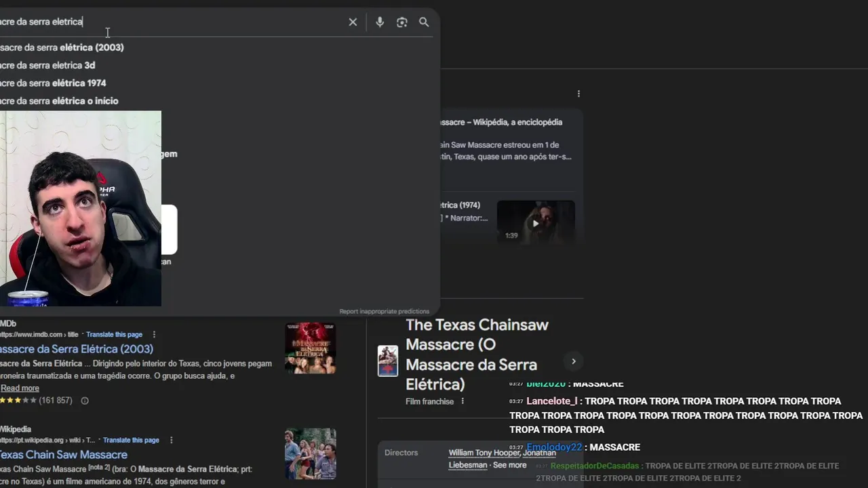Click chat username RespeitadorDeCasadas
Viewport: 868px width, 488px height.
click(x=595, y=466)
